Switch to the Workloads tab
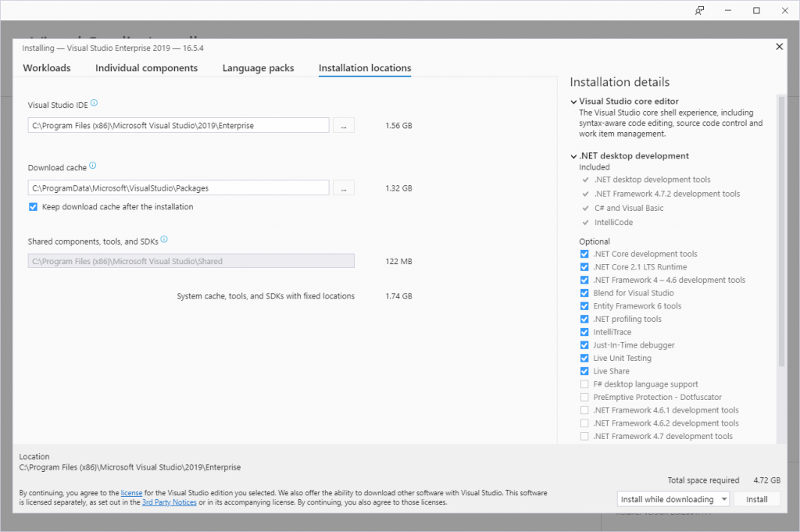Screen dimensions: 800x532 [47, 68]
